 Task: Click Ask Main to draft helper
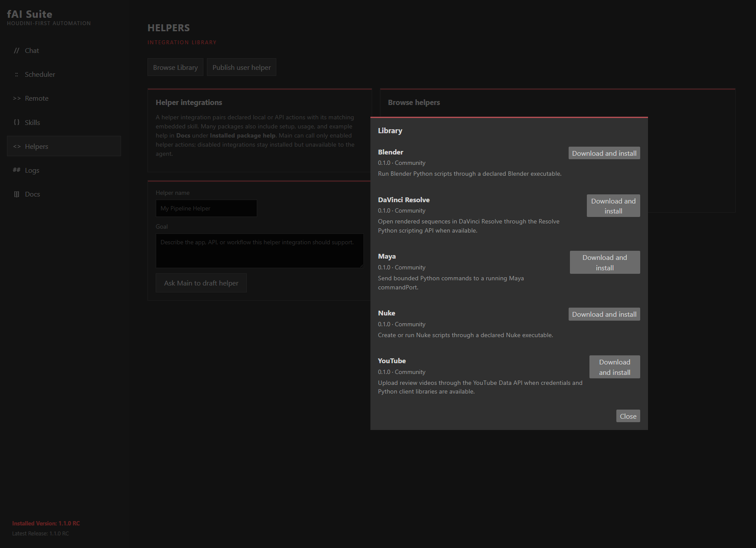coord(201,283)
